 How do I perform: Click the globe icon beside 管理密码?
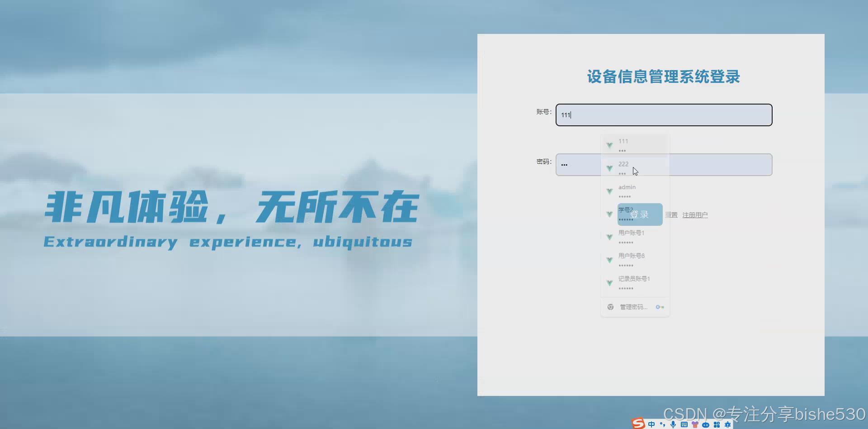click(x=610, y=307)
